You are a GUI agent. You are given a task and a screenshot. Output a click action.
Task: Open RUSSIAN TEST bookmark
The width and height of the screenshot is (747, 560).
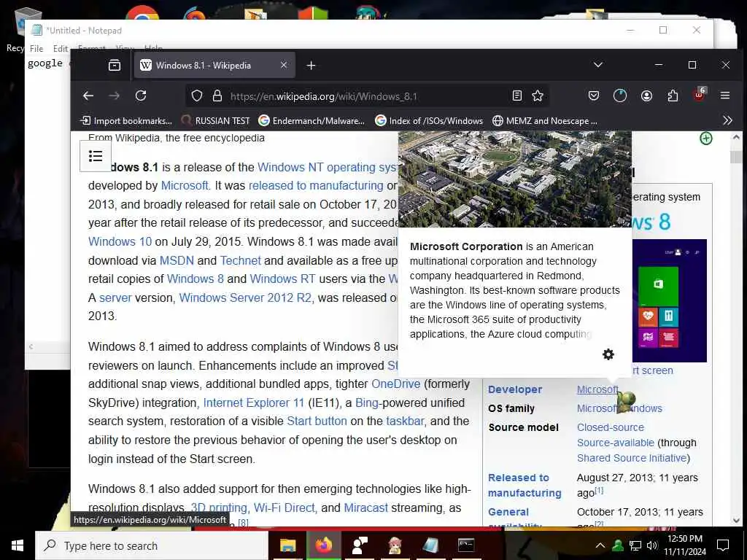pyautogui.click(x=216, y=121)
